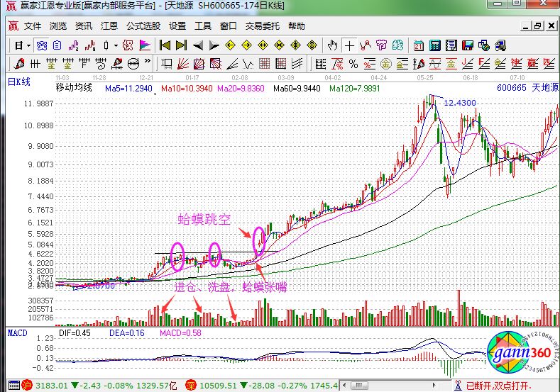Click the Gann fan lines tool icon
The height and width of the screenshot is (392, 560).
(182, 64)
